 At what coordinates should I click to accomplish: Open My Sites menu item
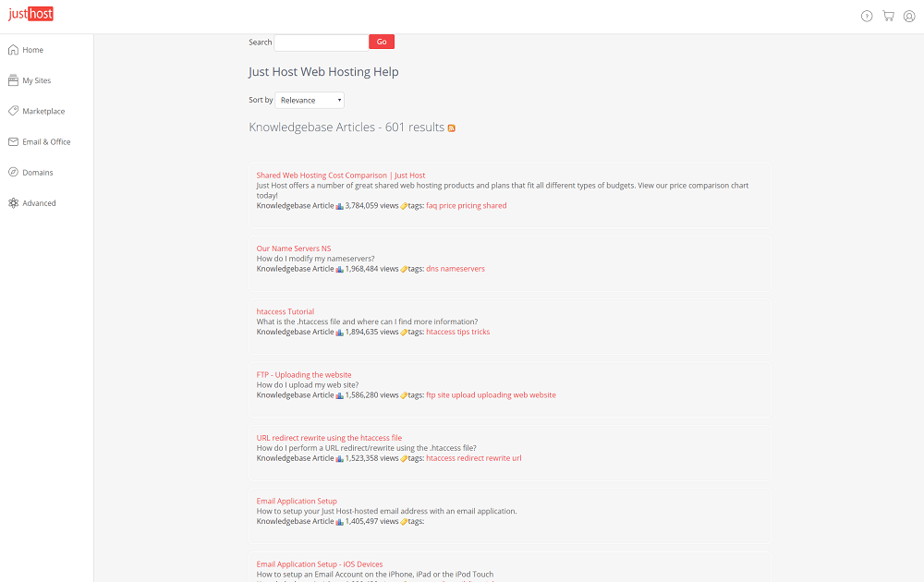[37, 80]
